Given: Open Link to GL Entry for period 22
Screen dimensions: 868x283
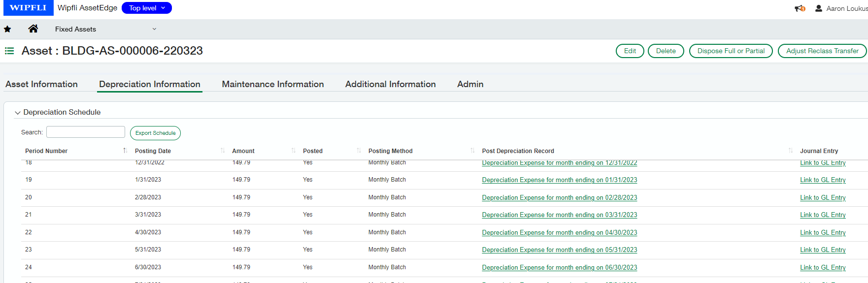Looking at the screenshot, I should (x=822, y=232).
